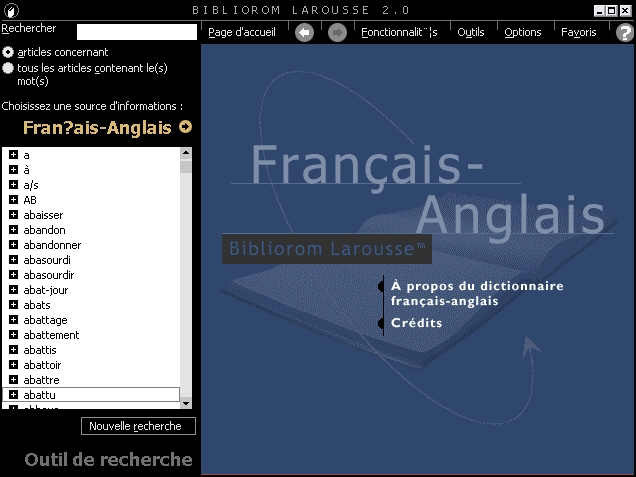This screenshot has width=636, height=477.
Task: Expand the 'abat-jour' entry
Action: pyautogui.click(x=13, y=290)
